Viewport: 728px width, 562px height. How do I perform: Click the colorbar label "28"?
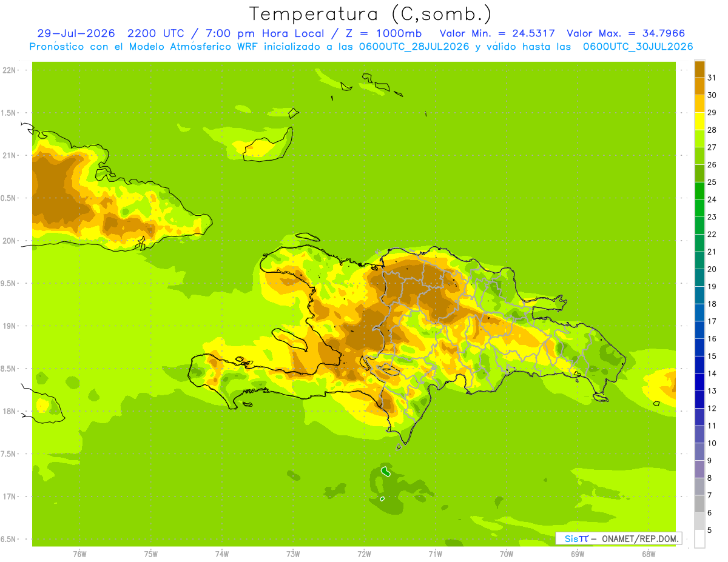[712, 130]
